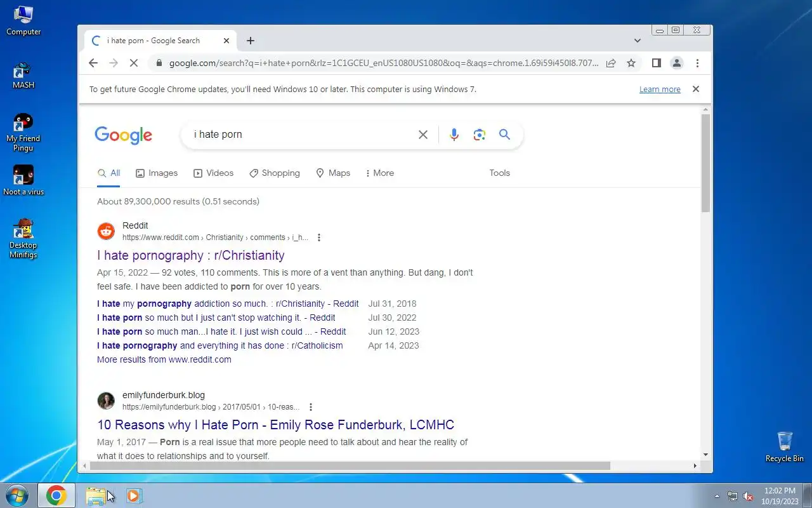Expand the More search categories menu

(379, 173)
